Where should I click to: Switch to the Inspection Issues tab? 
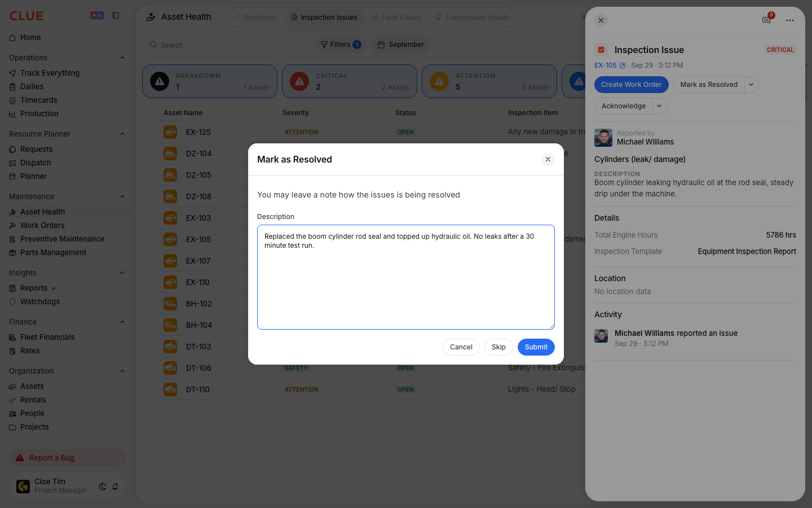tap(324, 17)
